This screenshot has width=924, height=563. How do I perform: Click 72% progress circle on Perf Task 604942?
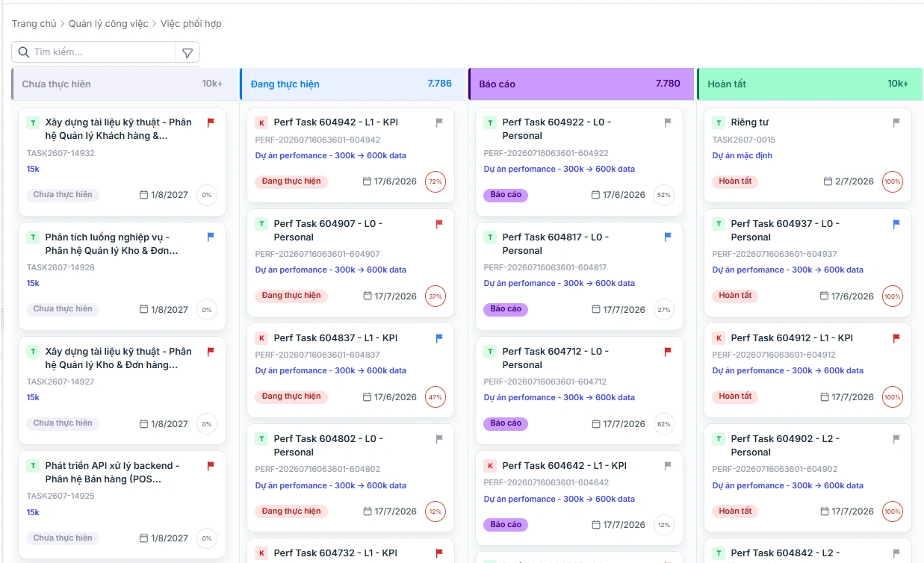(x=435, y=181)
